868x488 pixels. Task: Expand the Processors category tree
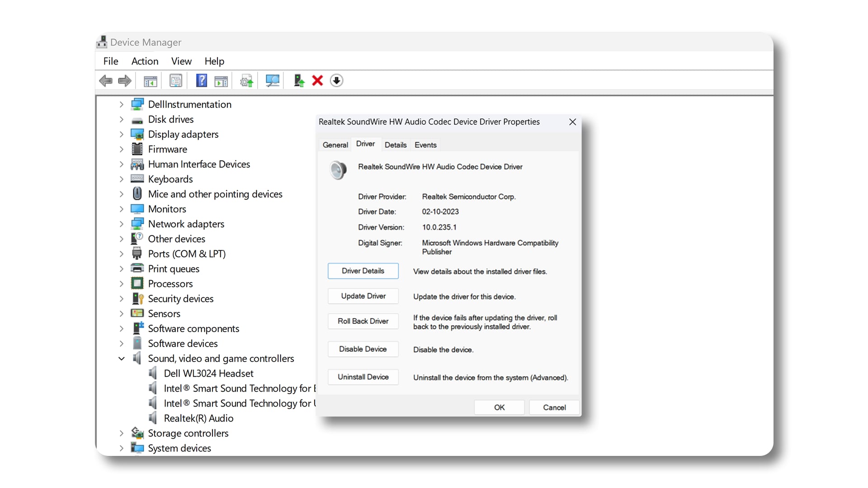point(122,284)
